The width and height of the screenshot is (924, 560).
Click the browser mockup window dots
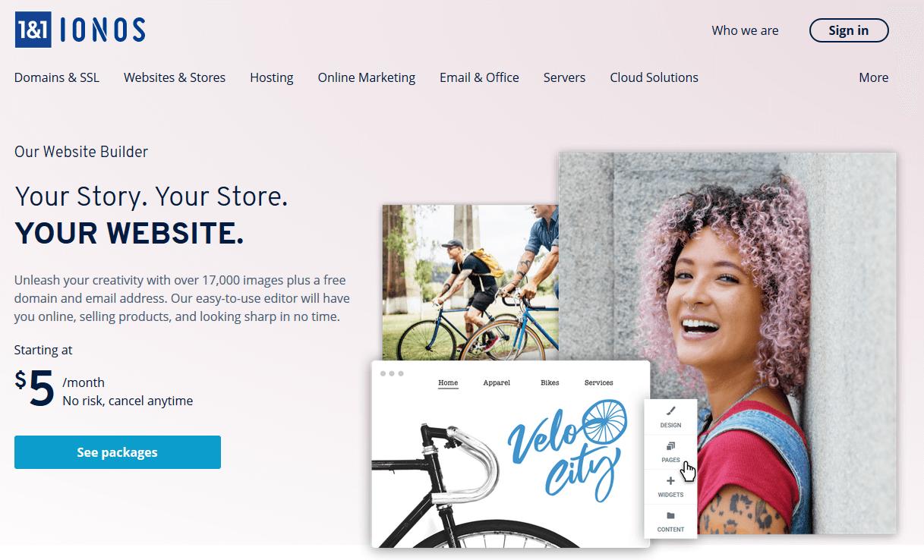tap(392, 373)
